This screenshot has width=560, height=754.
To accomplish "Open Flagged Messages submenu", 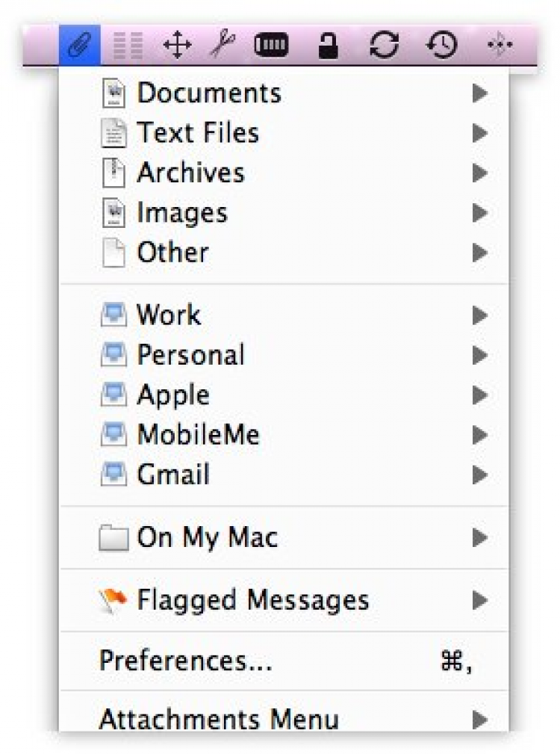I will (252, 600).
